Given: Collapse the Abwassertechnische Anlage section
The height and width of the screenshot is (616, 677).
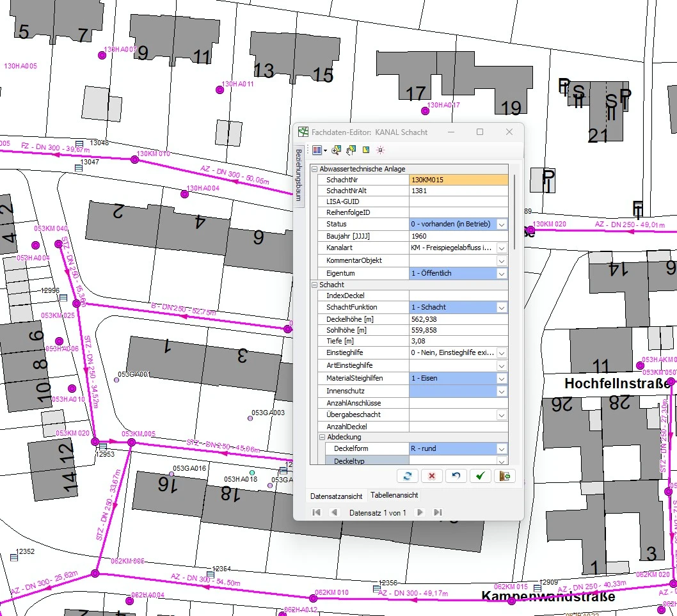Looking at the screenshot, I should [314, 169].
